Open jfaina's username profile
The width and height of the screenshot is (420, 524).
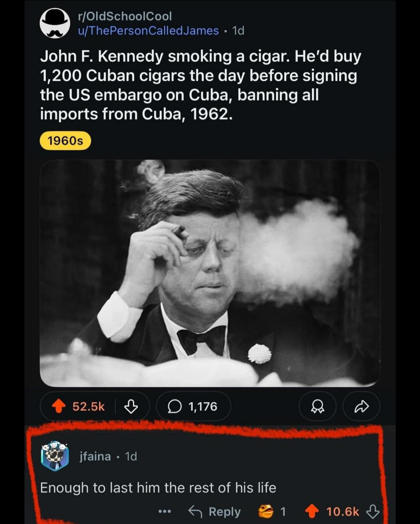(x=95, y=456)
